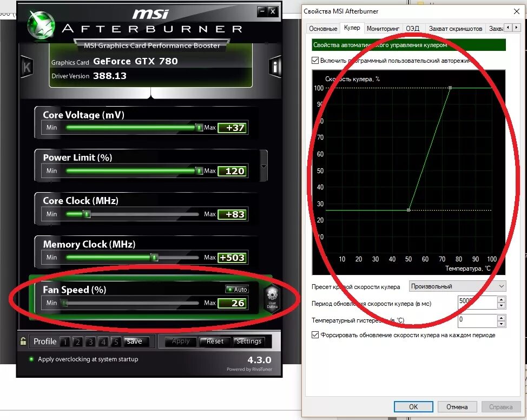This screenshot has height=420, width=527.
Task: Click the Fan Speed 26 value field
Action: pyautogui.click(x=233, y=303)
